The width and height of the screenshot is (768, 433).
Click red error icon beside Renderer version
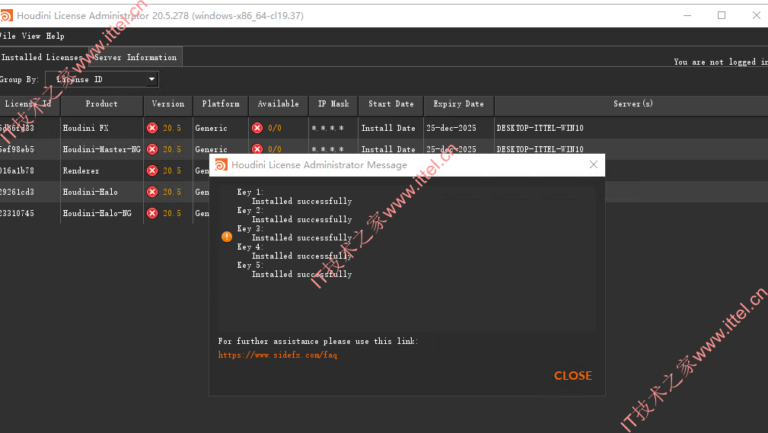pyautogui.click(x=153, y=170)
